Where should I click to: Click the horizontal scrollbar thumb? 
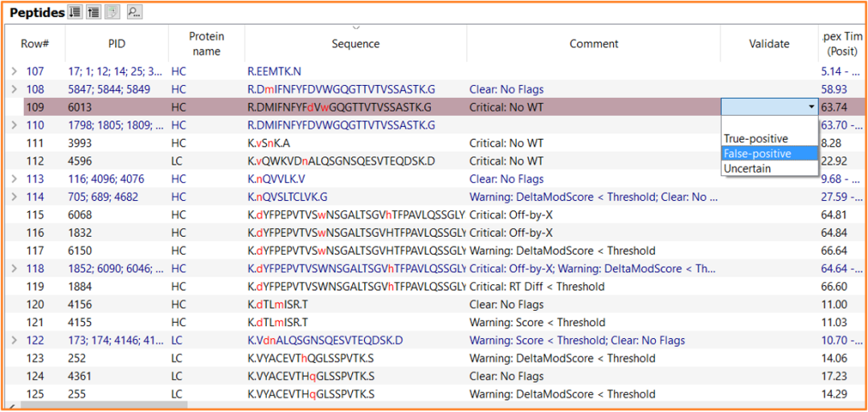tap(102, 406)
